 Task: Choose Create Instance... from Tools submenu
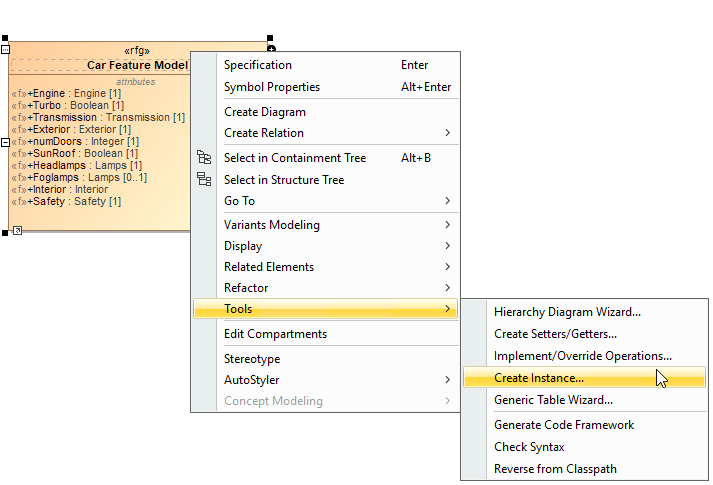click(x=539, y=378)
